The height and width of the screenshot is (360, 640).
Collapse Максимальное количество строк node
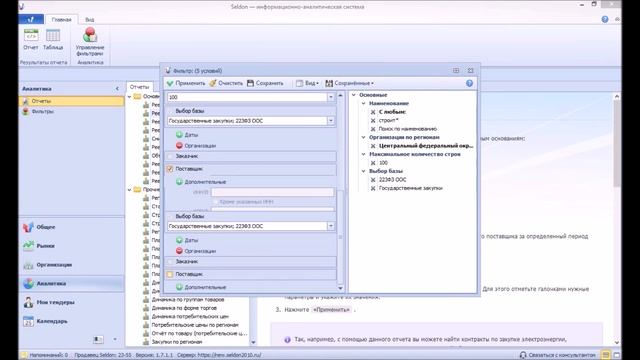pyautogui.click(x=363, y=154)
